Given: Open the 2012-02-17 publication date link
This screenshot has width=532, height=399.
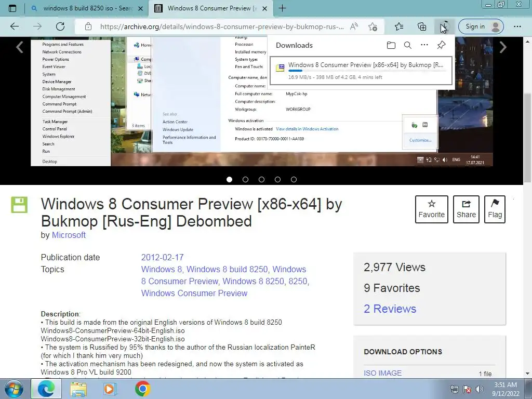Looking at the screenshot, I should [x=162, y=258].
